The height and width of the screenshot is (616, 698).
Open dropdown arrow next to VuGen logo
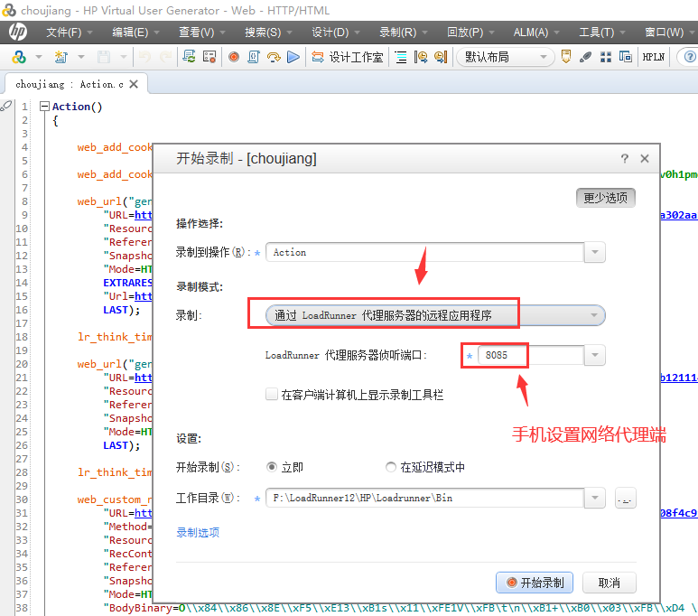[39, 57]
